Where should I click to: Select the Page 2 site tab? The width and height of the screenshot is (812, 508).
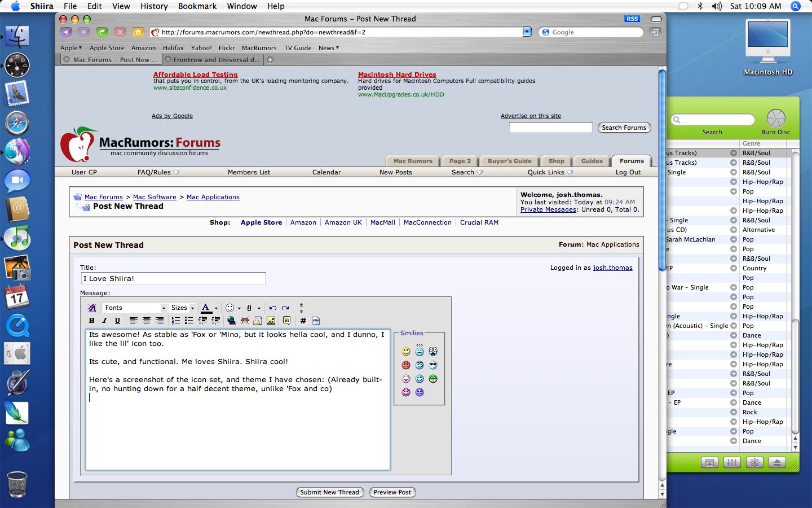pos(460,161)
